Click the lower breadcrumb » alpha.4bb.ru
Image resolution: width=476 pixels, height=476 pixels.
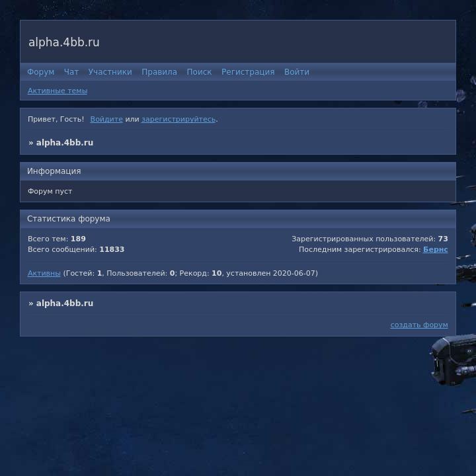click(x=61, y=303)
